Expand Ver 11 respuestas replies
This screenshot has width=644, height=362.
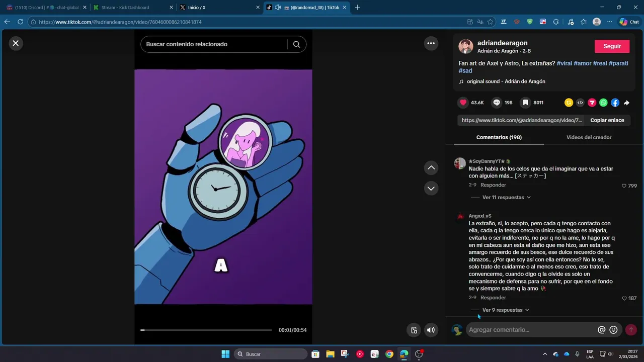(506, 198)
